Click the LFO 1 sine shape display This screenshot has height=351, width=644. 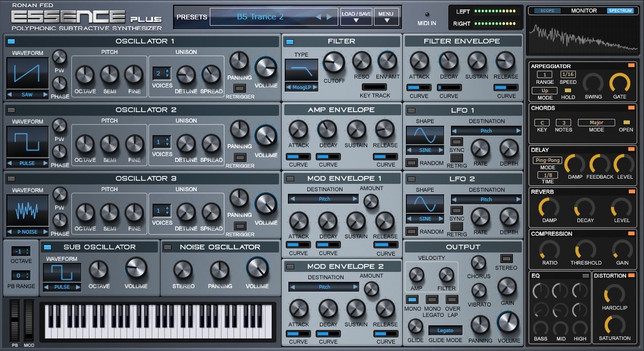[425, 136]
